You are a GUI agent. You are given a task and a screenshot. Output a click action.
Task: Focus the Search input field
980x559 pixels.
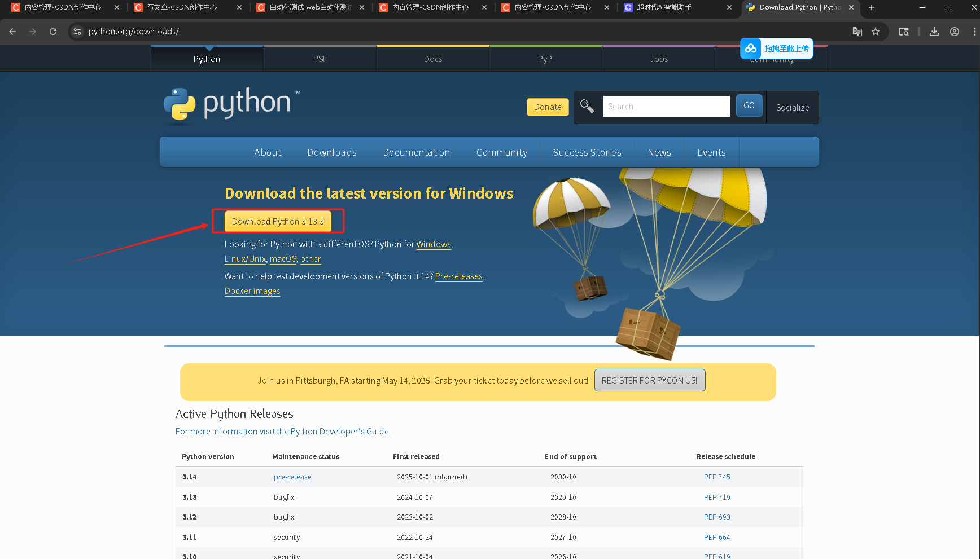click(666, 106)
